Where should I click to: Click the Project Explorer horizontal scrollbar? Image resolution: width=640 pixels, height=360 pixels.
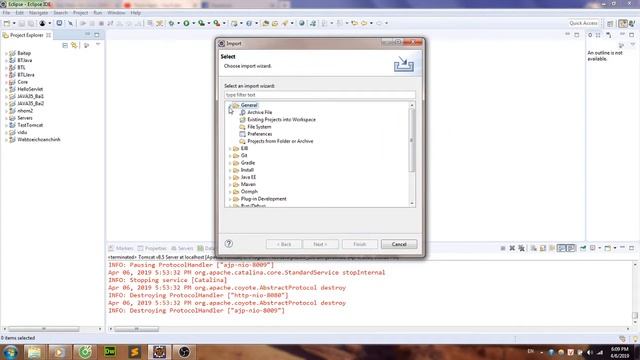pyautogui.click(x=44, y=329)
